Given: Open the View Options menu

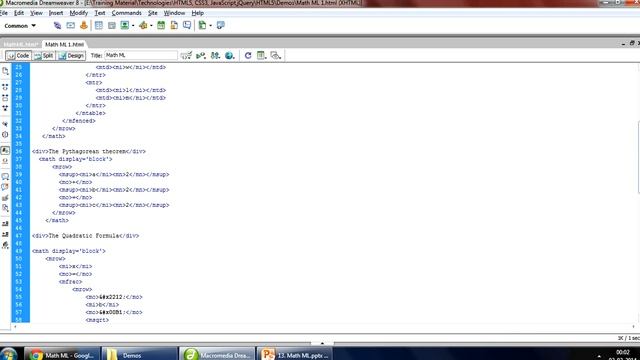Looking at the screenshot, I should 262,55.
